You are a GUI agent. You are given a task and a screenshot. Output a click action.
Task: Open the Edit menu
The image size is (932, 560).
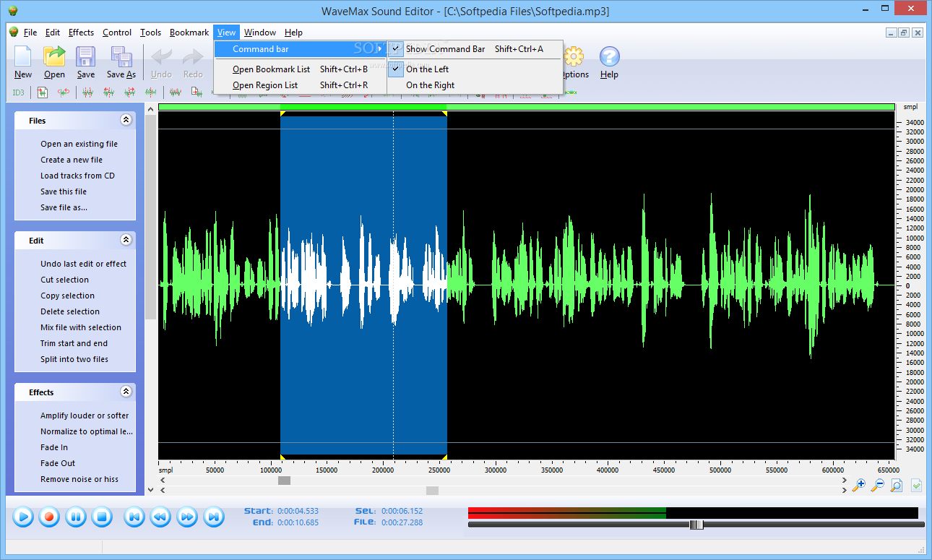[x=53, y=33]
